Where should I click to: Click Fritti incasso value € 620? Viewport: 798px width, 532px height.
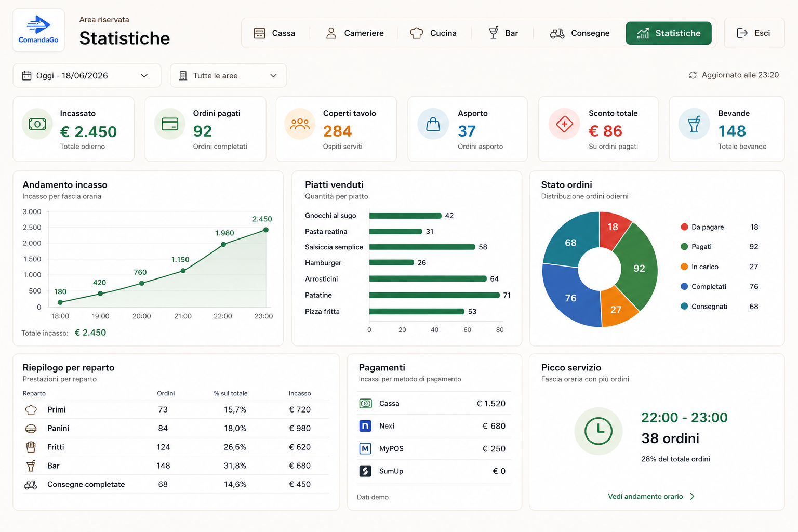click(300, 447)
